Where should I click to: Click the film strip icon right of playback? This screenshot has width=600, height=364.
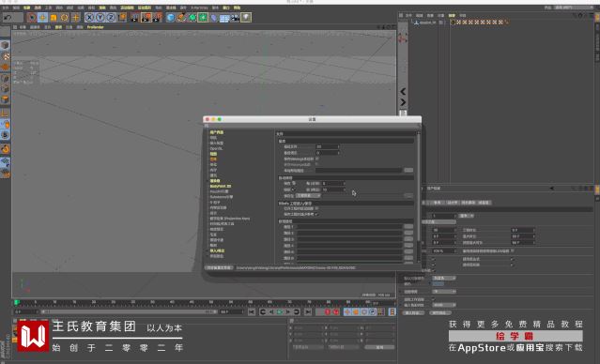pyautogui.click(x=392, y=312)
